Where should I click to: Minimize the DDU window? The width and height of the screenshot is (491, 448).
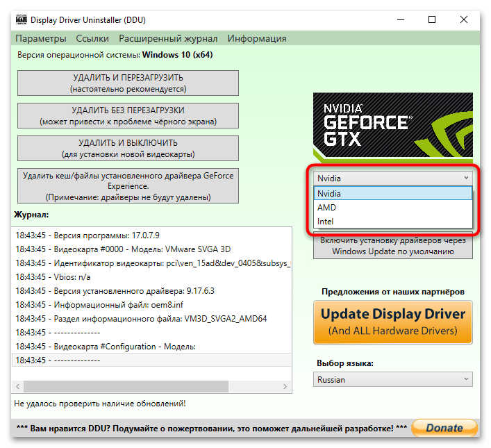pyautogui.click(x=401, y=19)
